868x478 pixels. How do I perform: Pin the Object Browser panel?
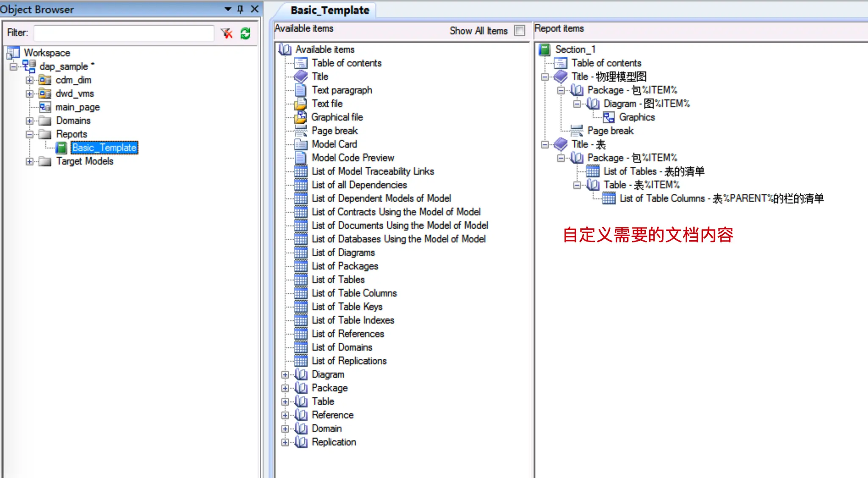(x=240, y=9)
